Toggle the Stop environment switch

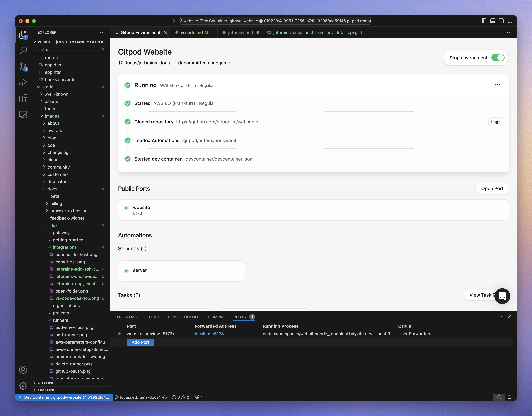tap(498, 58)
